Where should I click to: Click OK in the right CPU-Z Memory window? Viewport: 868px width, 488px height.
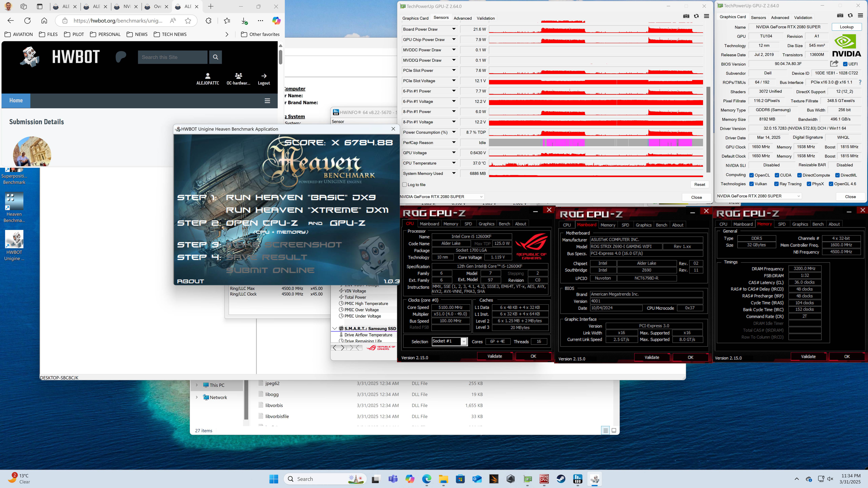[847, 356]
